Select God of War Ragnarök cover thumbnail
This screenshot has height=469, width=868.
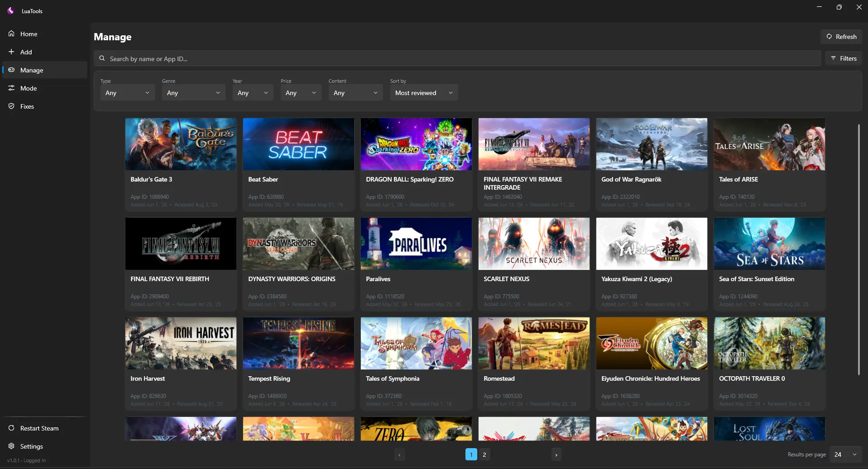652,144
